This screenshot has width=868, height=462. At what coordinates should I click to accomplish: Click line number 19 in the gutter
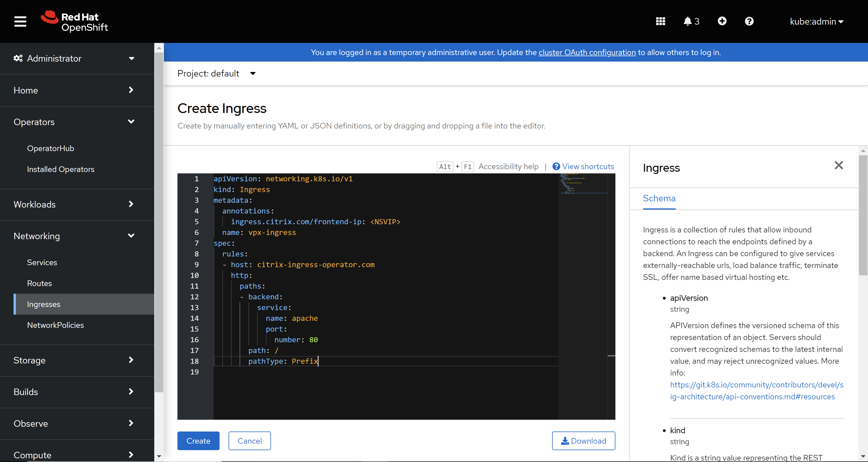pos(194,372)
